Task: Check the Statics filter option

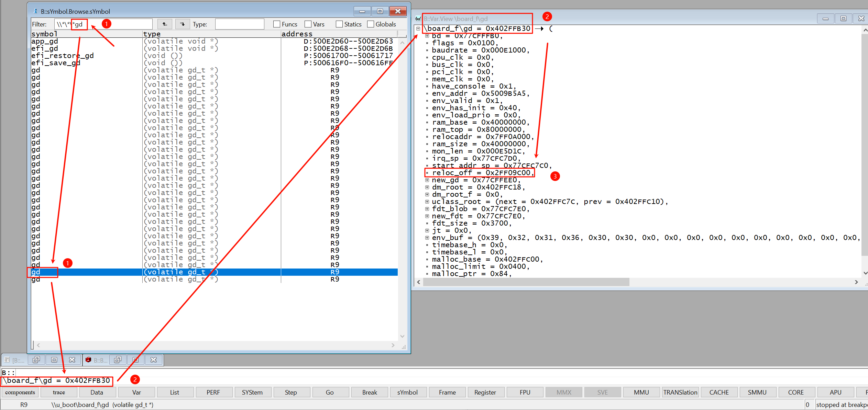Action: [x=339, y=24]
